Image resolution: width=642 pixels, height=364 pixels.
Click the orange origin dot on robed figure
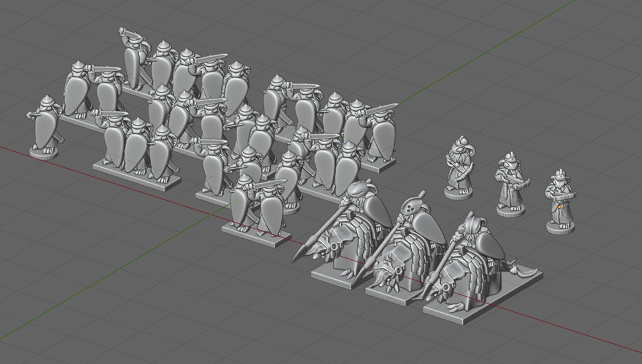pos(559,208)
